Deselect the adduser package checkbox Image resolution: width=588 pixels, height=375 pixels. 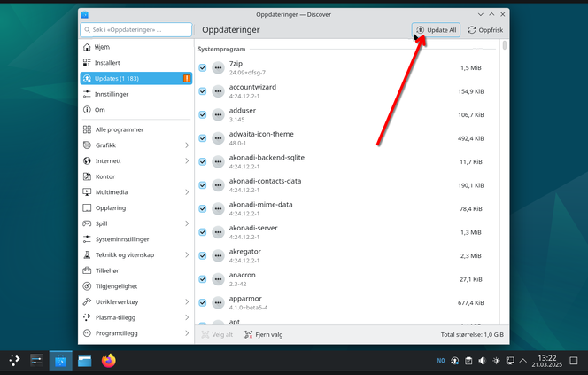click(x=203, y=114)
